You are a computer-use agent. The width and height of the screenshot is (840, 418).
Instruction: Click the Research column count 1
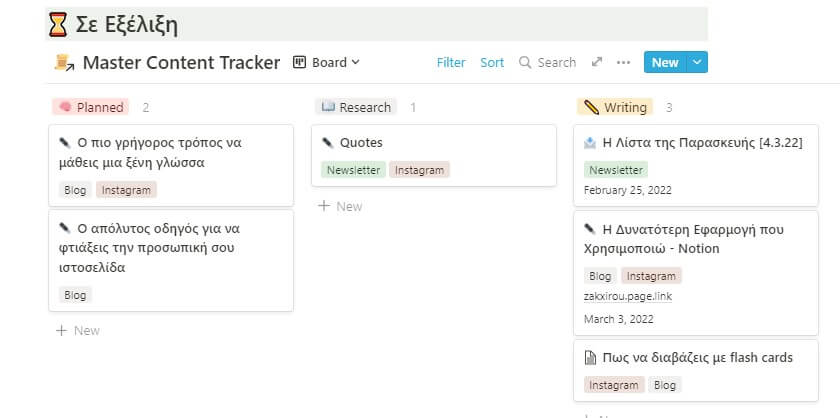(x=413, y=108)
